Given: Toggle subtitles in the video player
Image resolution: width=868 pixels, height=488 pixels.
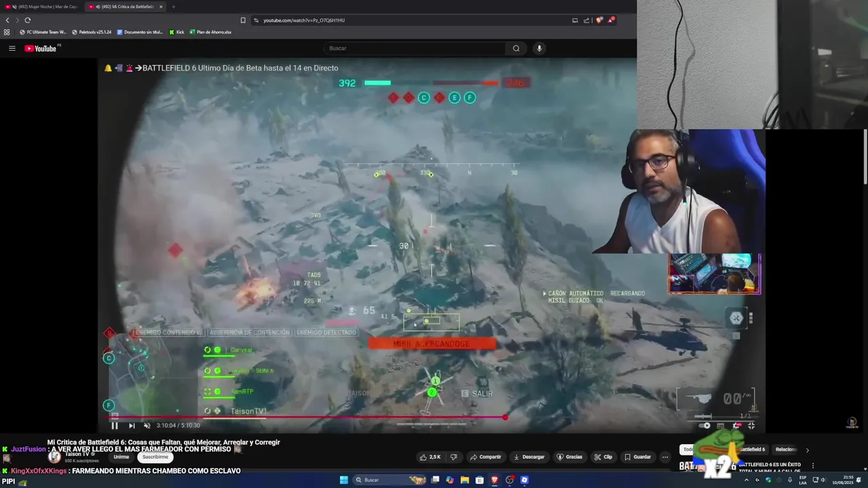Looking at the screenshot, I should coord(720,426).
